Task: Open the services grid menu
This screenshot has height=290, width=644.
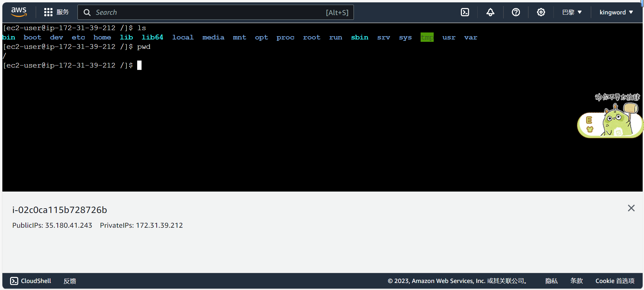Action: [x=48, y=12]
